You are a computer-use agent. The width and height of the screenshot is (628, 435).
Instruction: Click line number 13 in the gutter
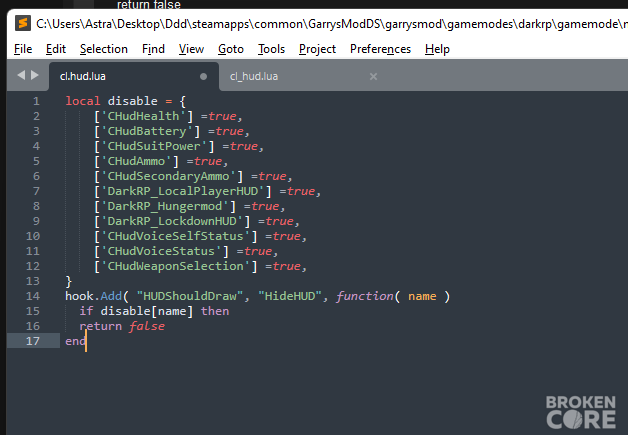pos(33,281)
